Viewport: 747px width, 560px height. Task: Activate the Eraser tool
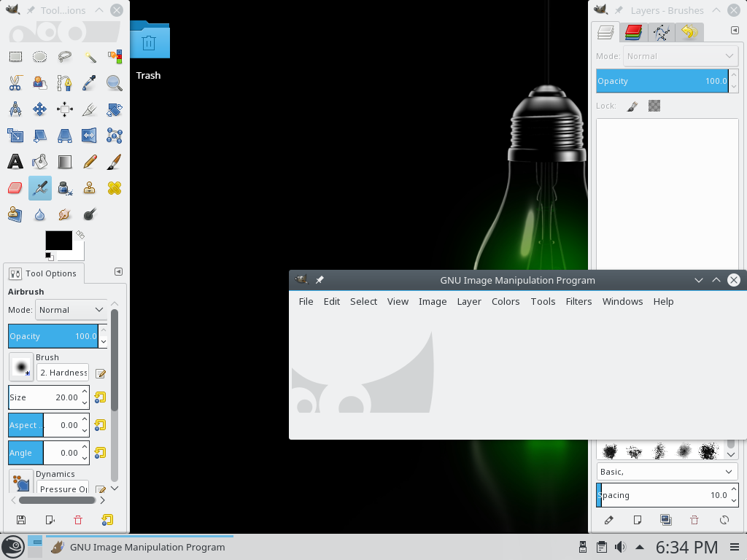pyautogui.click(x=15, y=188)
